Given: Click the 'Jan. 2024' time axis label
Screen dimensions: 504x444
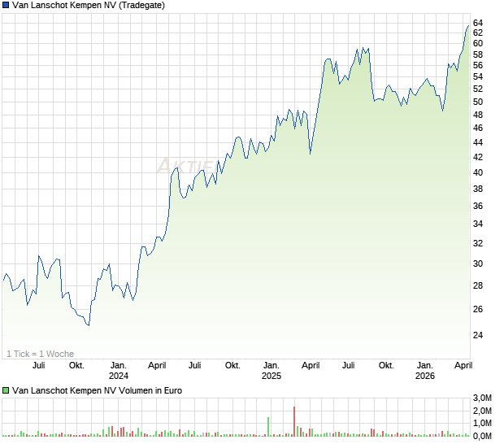Looking at the screenshot, I should click(119, 371).
